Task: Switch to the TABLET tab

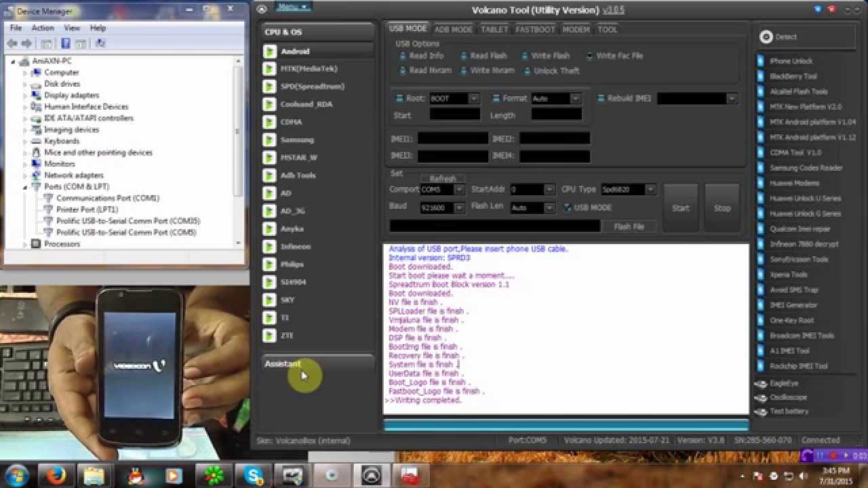Action: [494, 30]
